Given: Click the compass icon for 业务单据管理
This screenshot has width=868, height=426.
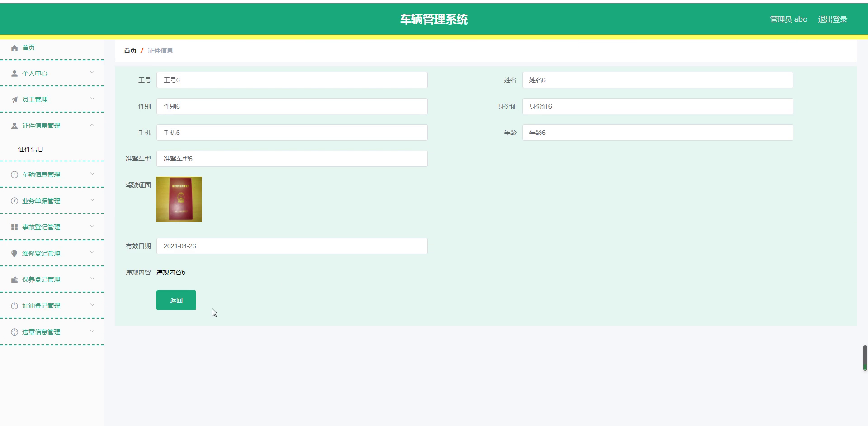Looking at the screenshot, I should 14,201.
